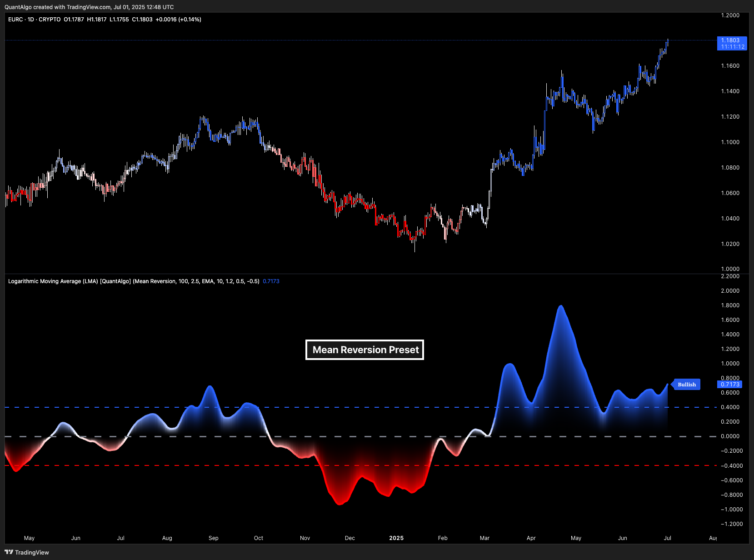Image resolution: width=754 pixels, height=560 pixels.
Task: Click the 1.0400 price axis label
Action: pos(730,219)
